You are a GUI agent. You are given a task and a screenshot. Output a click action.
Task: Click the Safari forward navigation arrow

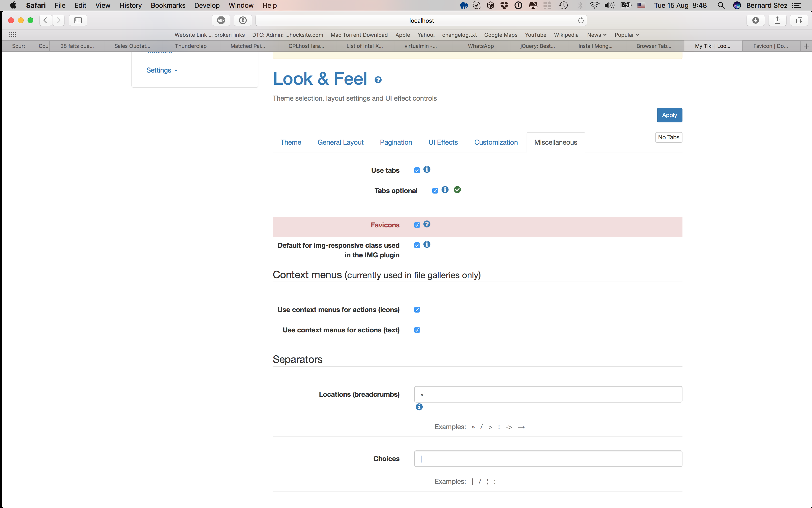pos(58,20)
